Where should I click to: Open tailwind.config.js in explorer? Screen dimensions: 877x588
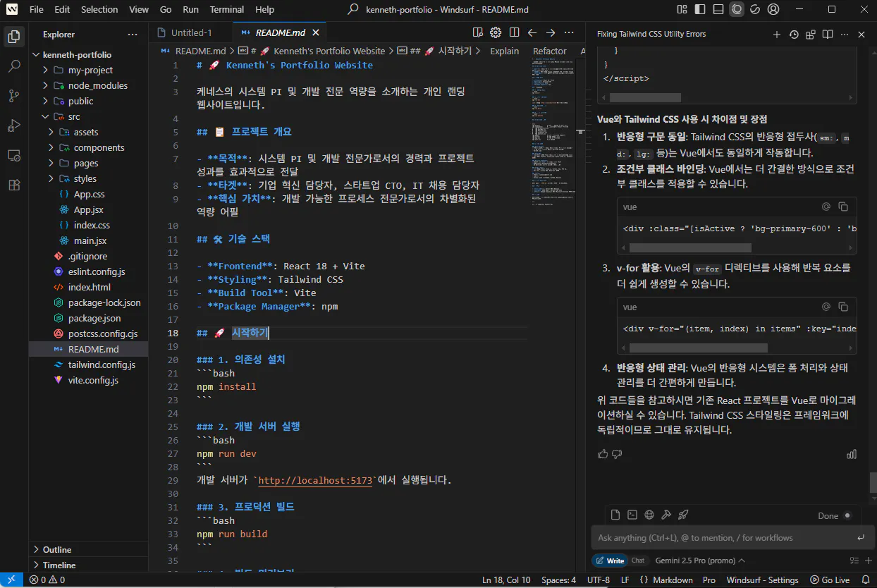coord(88,365)
